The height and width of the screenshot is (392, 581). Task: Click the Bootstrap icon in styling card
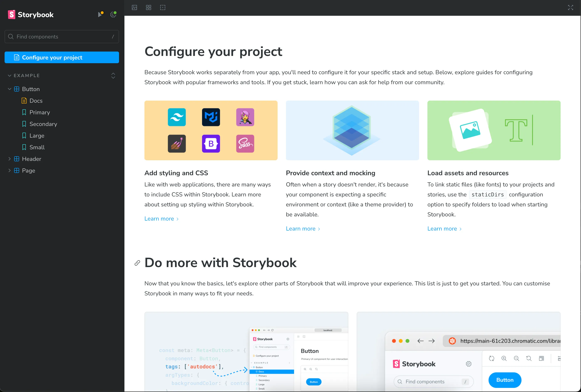pos(211,144)
